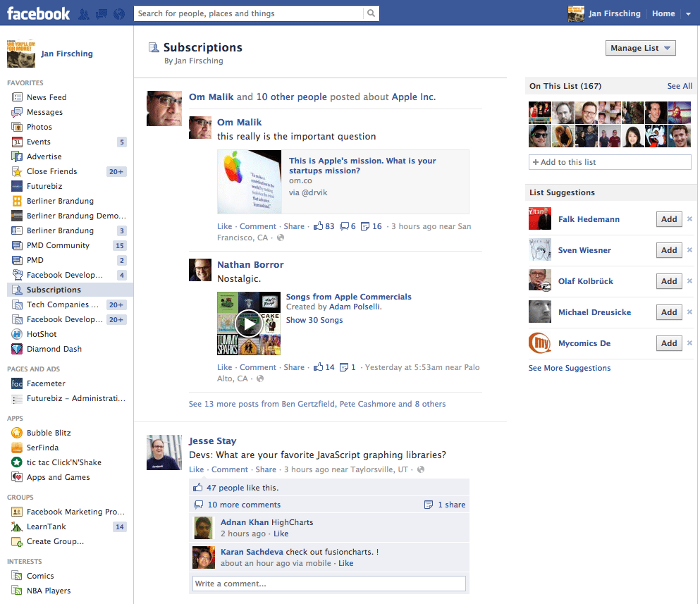Open the Manage List dropdown
700x604 pixels.
click(640, 48)
